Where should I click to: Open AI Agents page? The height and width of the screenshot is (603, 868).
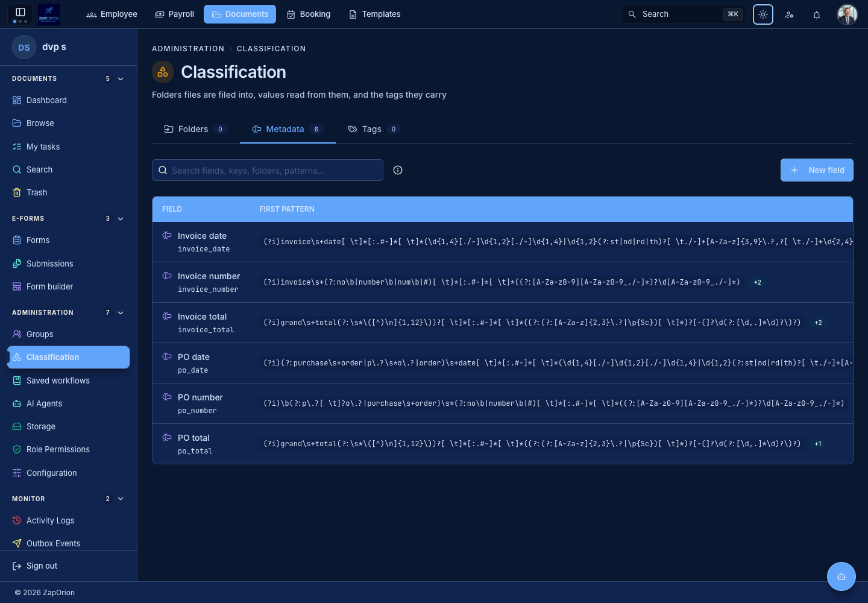click(x=68, y=403)
